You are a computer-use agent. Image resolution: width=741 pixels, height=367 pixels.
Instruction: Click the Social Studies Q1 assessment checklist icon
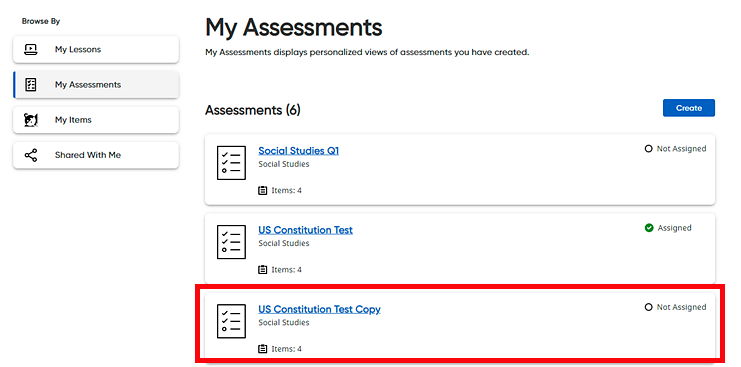click(x=232, y=162)
